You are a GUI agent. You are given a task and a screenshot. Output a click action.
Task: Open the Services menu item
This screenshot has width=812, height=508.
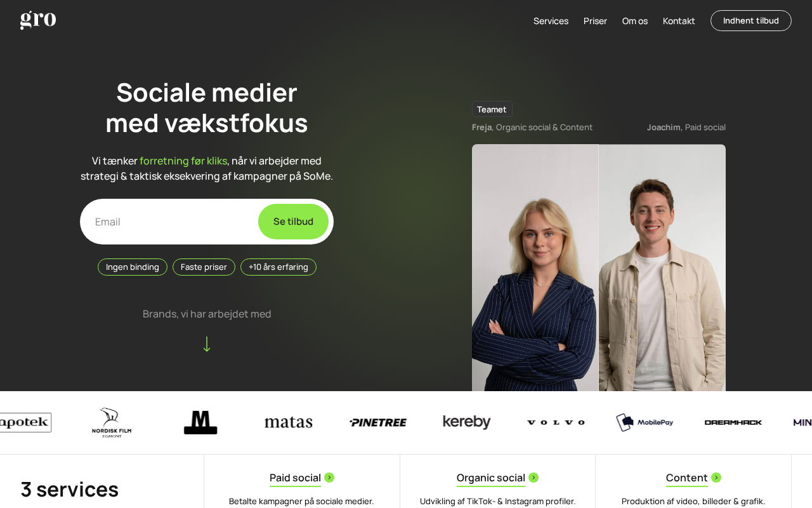coord(551,21)
